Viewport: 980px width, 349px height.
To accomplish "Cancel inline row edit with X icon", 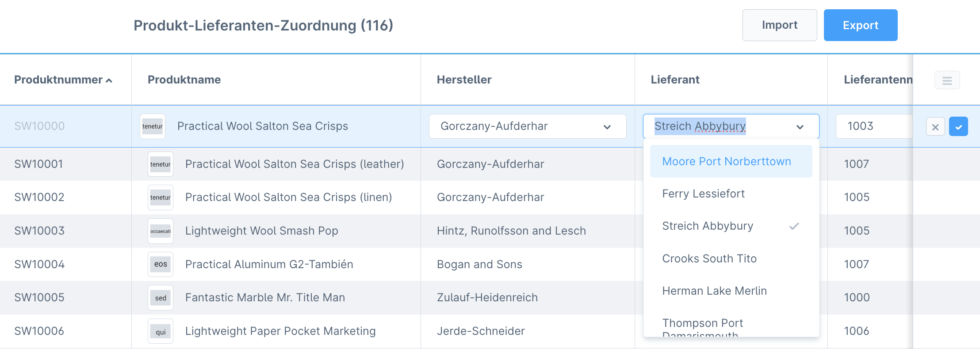I will point(935,127).
